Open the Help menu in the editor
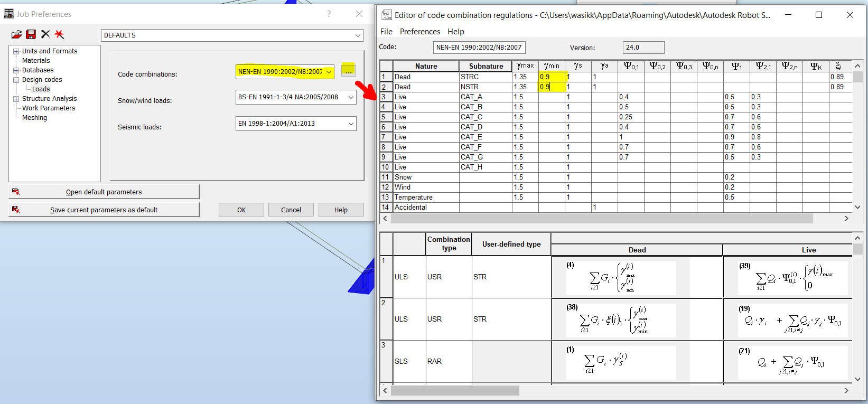 456,32
